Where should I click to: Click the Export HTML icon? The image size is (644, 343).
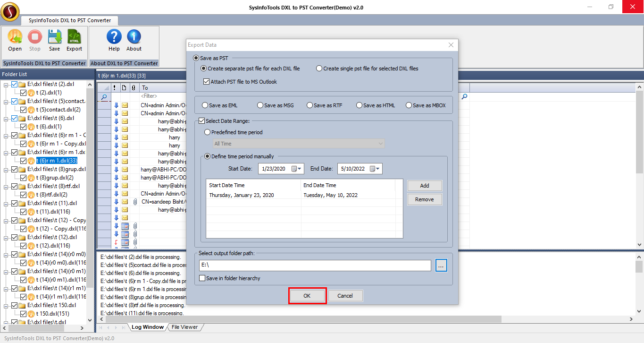pyautogui.click(x=74, y=37)
